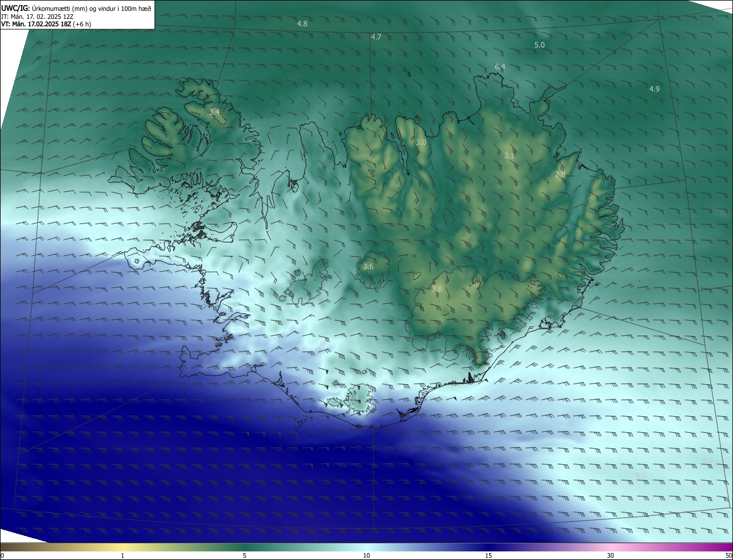Click the "UWC/IG:" title label
Screen dimensions: 733x560
(15, 8)
